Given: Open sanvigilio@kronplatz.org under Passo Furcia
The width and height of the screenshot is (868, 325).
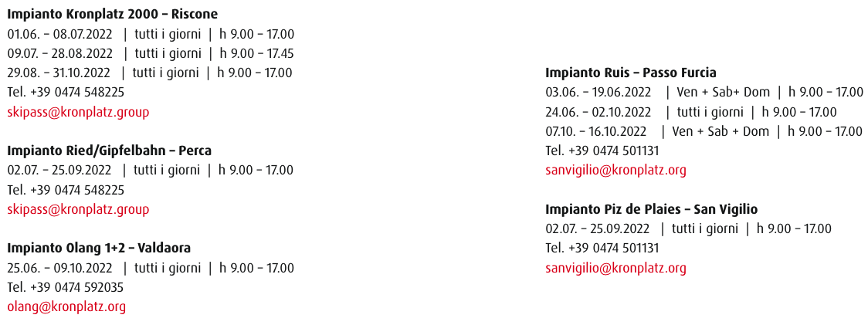Looking at the screenshot, I should click(x=615, y=171).
